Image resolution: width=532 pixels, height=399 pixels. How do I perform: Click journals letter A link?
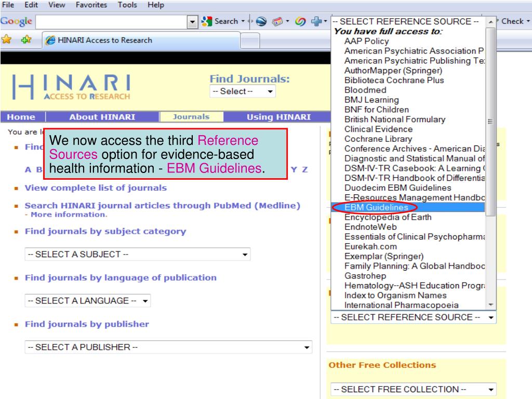click(28, 170)
